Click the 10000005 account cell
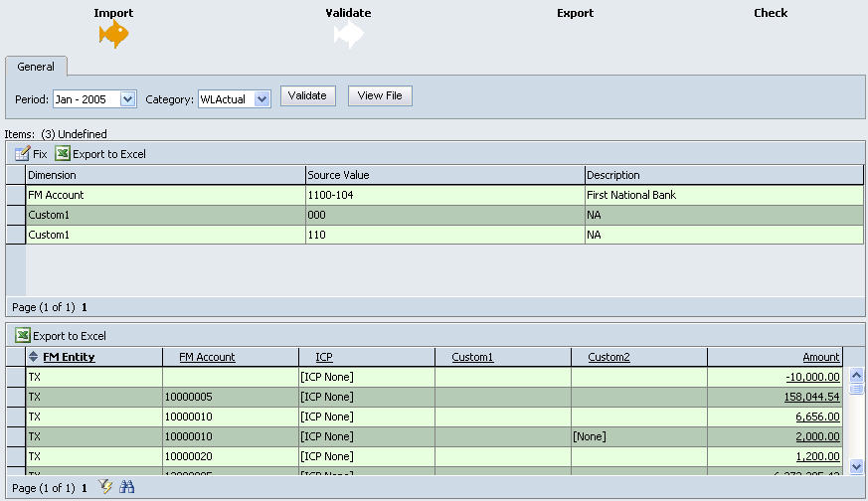This screenshot has width=868, height=501. (x=231, y=397)
